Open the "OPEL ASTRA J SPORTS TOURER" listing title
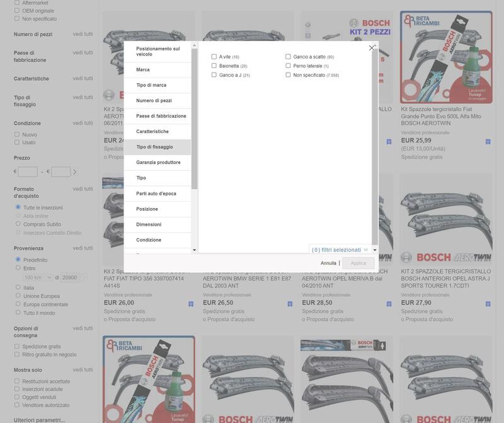 [446, 278]
